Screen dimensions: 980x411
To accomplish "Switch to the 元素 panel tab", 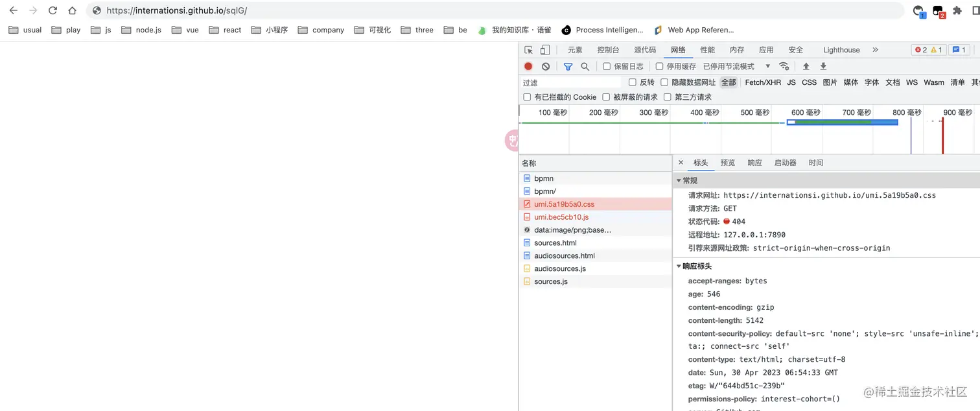I will pos(575,50).
